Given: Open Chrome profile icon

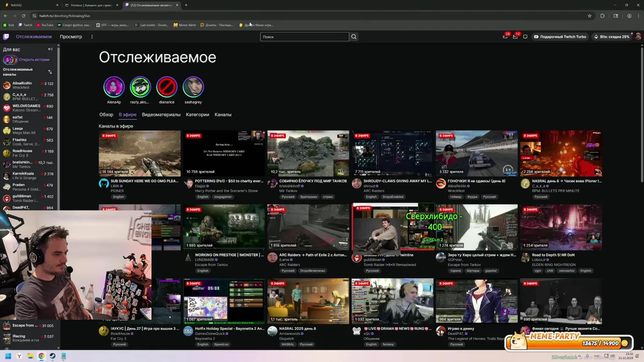Looking at the screenshot, I should 629,16.
